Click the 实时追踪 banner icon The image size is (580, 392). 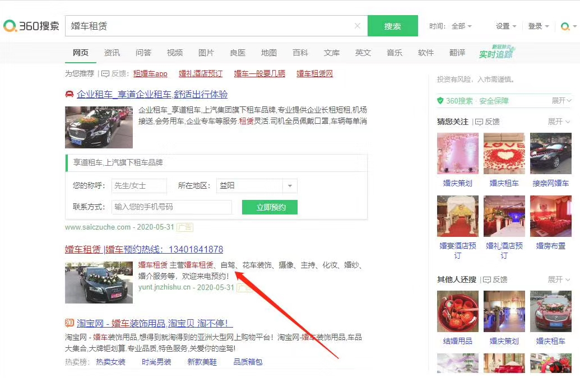tap(497, 52)
